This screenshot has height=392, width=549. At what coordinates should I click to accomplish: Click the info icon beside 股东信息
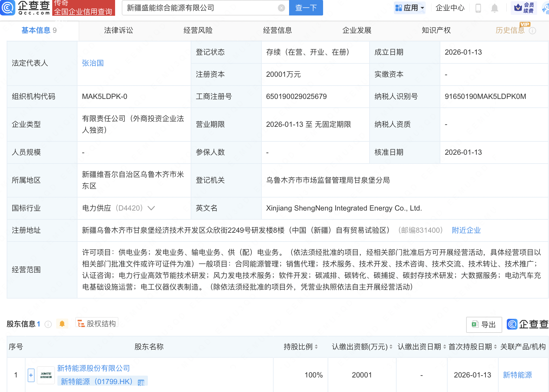click(48, 324)
